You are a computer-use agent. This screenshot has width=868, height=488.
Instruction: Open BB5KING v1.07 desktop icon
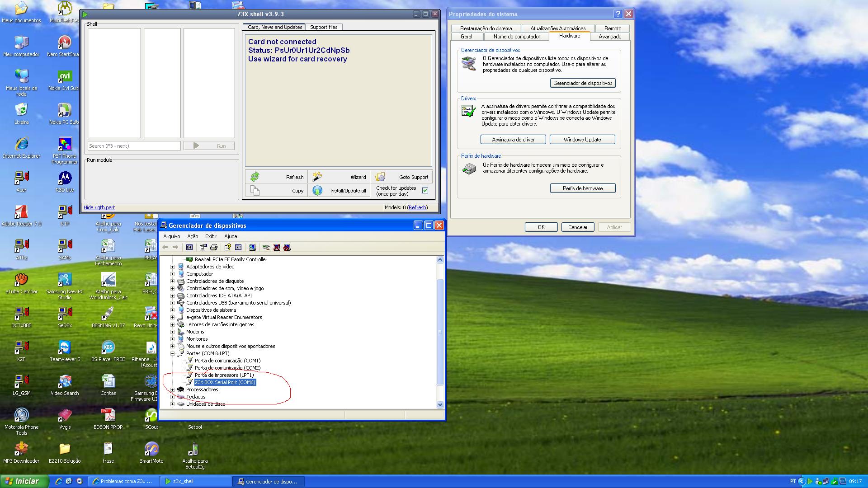click(x=108, y=317)
